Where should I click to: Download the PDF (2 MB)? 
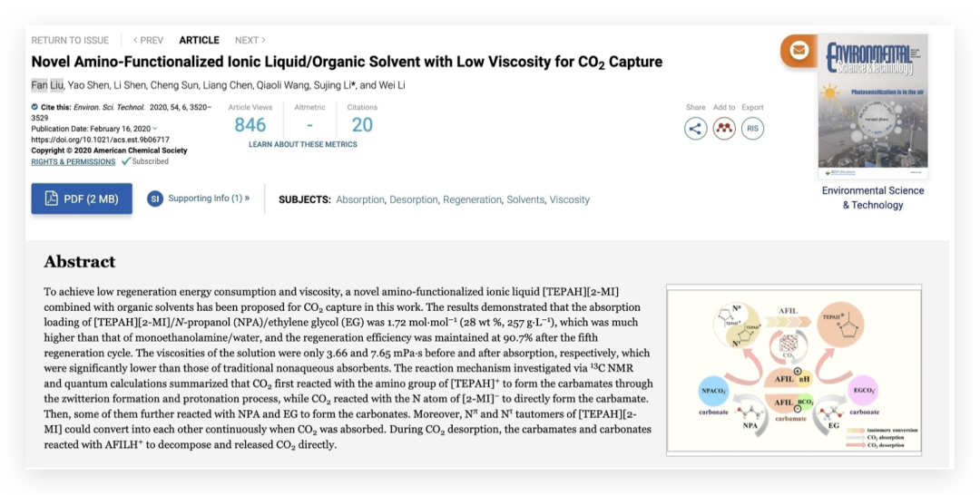click(x=82, y=199)
